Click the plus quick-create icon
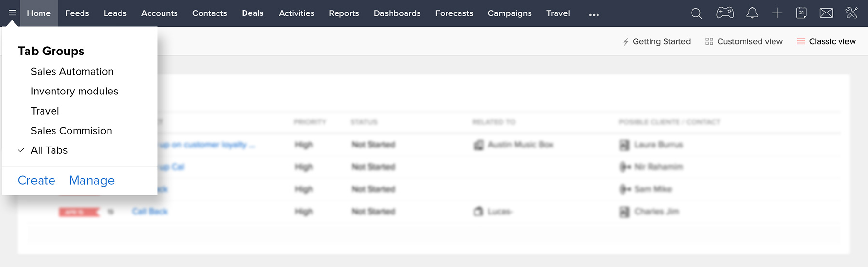868x267 pixels. 777,13
